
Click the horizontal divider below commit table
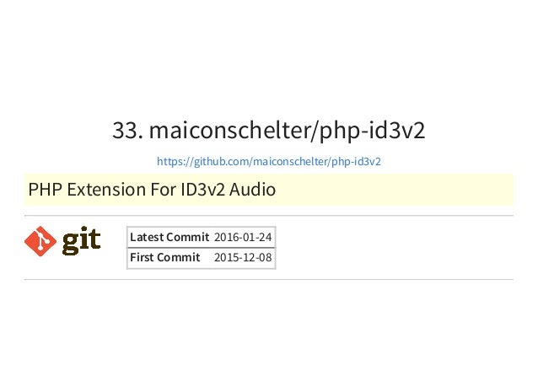269,280
